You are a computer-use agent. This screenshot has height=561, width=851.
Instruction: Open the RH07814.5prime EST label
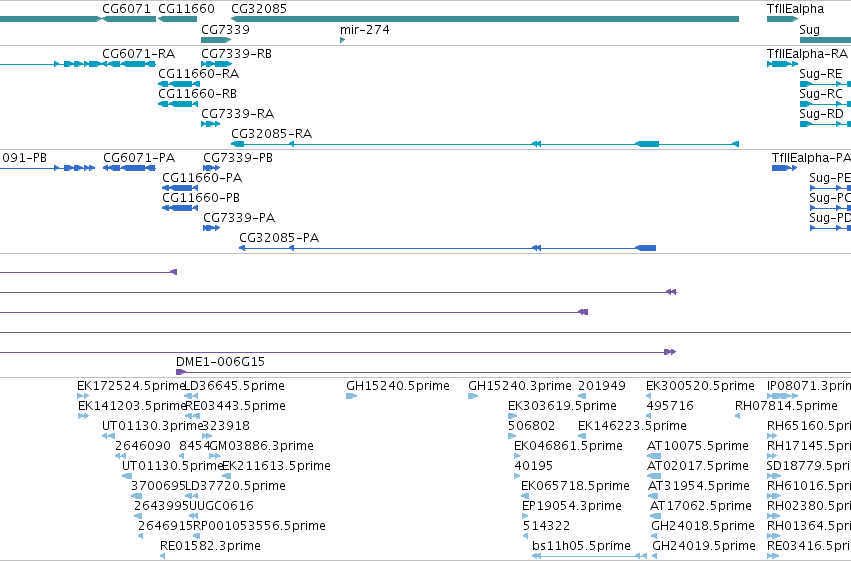coord(786,406)
